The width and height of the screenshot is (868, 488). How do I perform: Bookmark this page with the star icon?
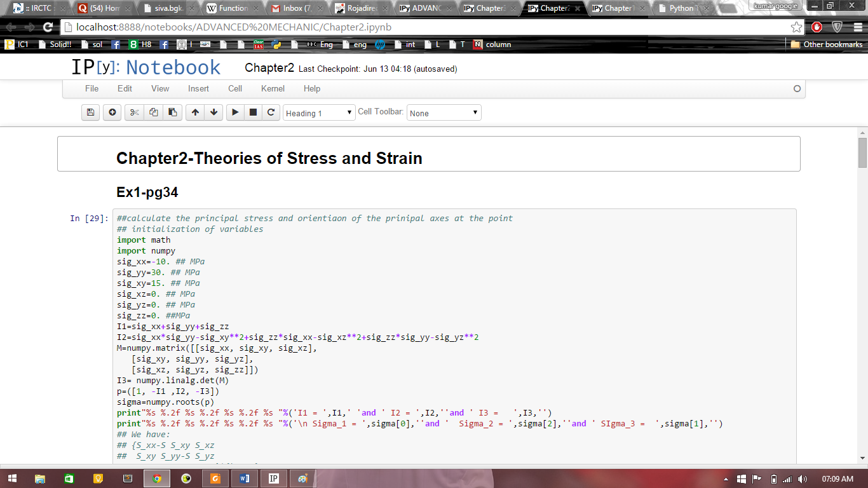796,27
